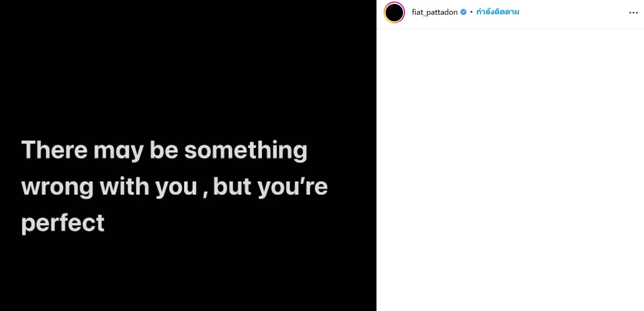Viewport: 644px width, 311px height.
Task: Click the word "perfect" in the post
Action: pos(63,223)
